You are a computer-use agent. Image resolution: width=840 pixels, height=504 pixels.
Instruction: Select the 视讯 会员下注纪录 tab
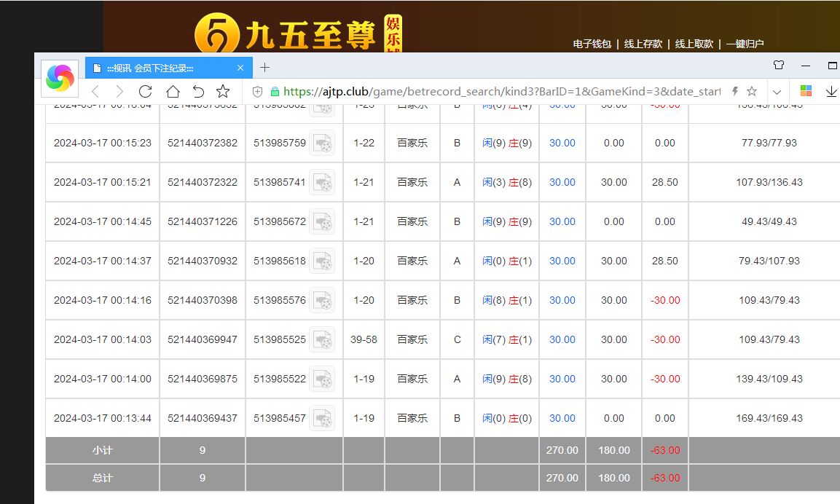[160, 68]
